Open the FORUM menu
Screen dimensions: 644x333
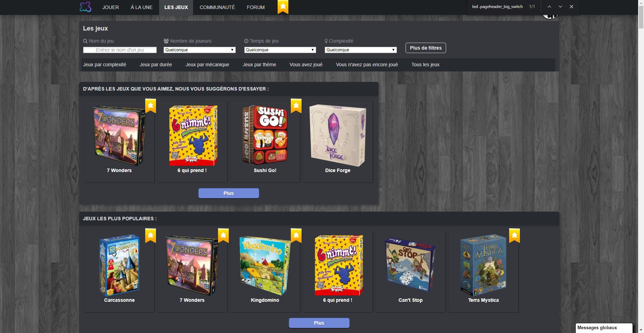click(x=256, y=7)
